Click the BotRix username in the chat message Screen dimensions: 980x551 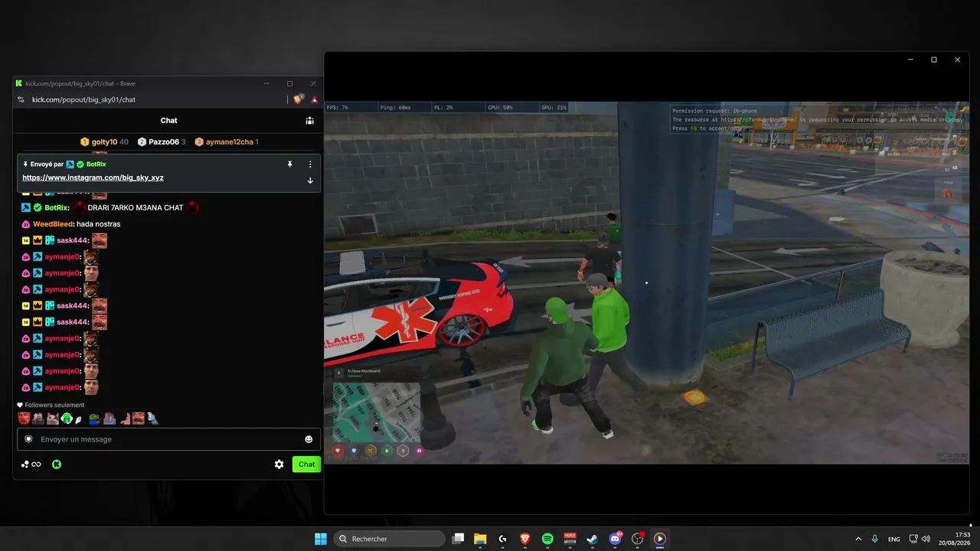(x=56, y=207)
